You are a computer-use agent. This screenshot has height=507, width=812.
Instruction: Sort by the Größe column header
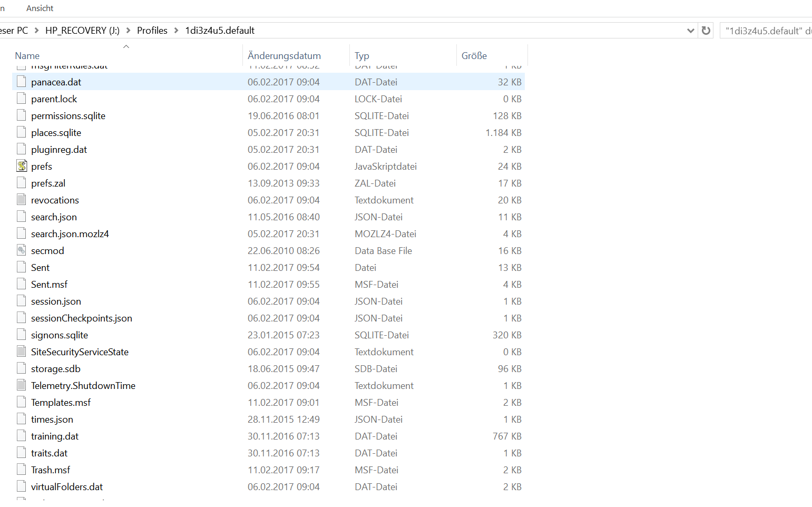(x=474, y=56)
